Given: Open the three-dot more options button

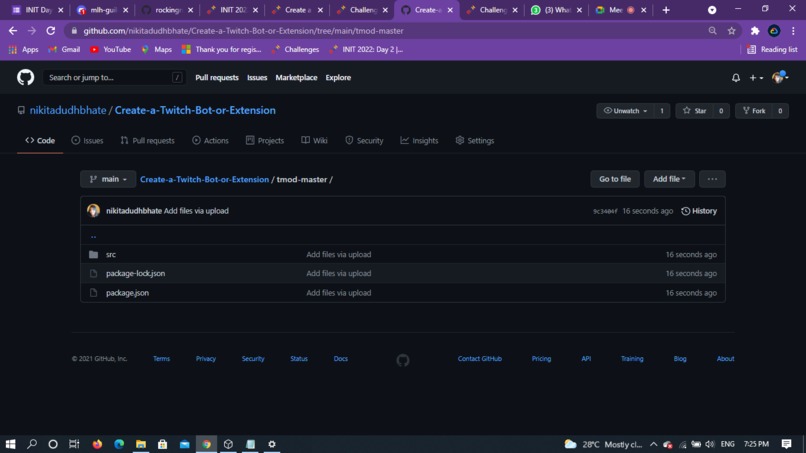Looking at the screenshot, I should pyautogui.click(x=712, y=179).
